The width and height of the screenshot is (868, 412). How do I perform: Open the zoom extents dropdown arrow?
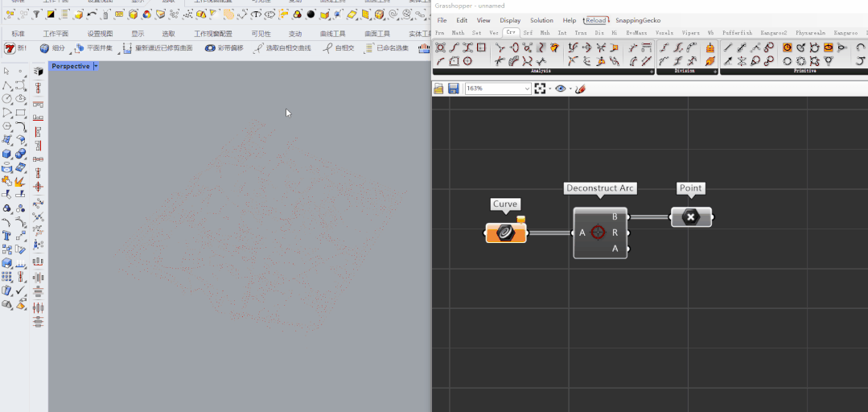tap(549, 89)
